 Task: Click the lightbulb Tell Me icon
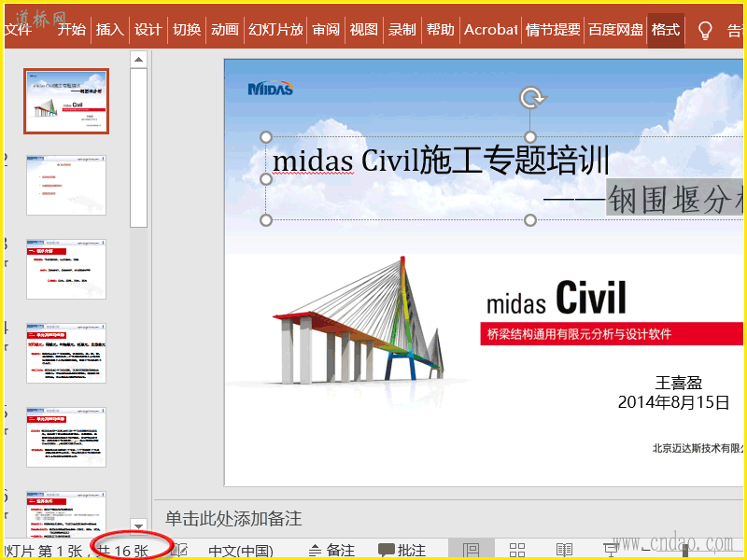click(x=705, y=31)
